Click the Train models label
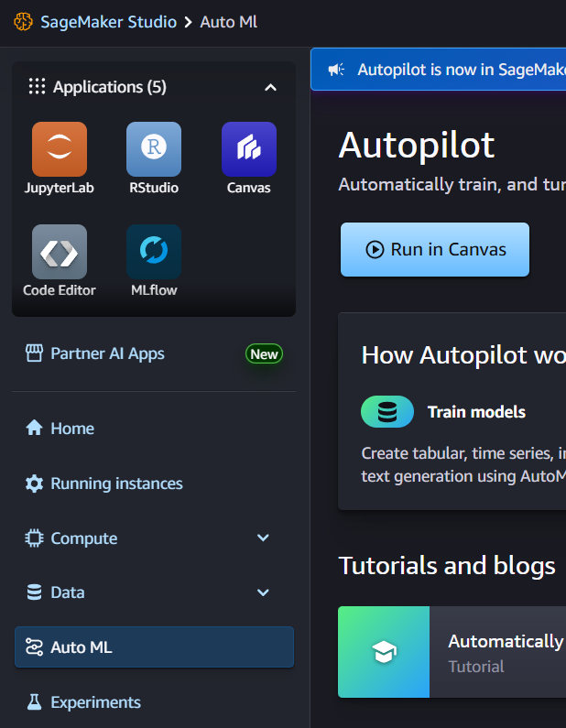Viewport: 566px width, 728px height. tap(476, 412)
